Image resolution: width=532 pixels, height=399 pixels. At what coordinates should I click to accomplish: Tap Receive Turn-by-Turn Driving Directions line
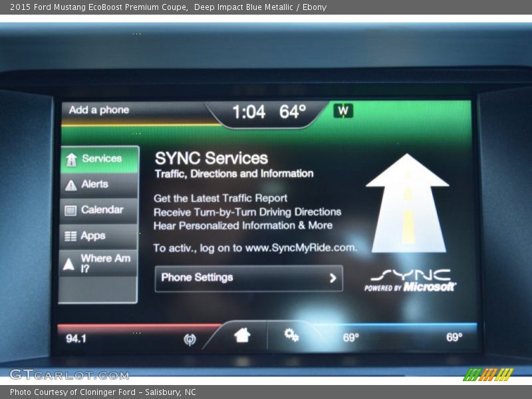(247, 212)
